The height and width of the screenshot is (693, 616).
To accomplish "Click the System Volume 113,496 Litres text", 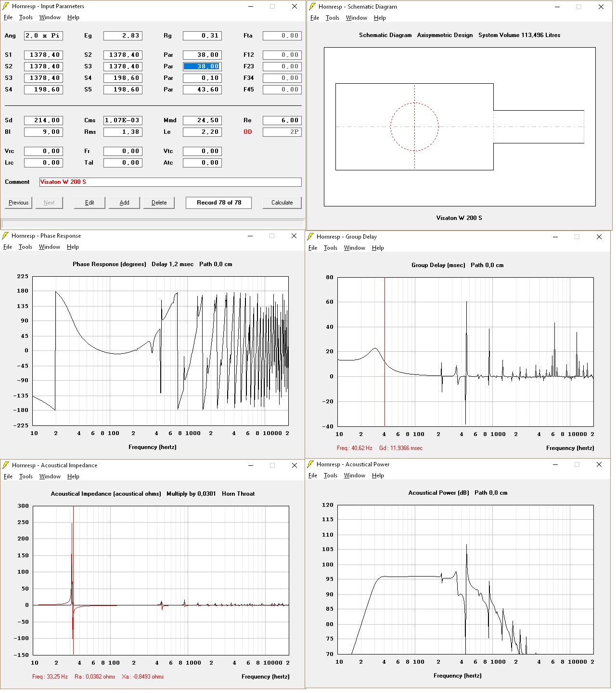I will click(519, 35).
